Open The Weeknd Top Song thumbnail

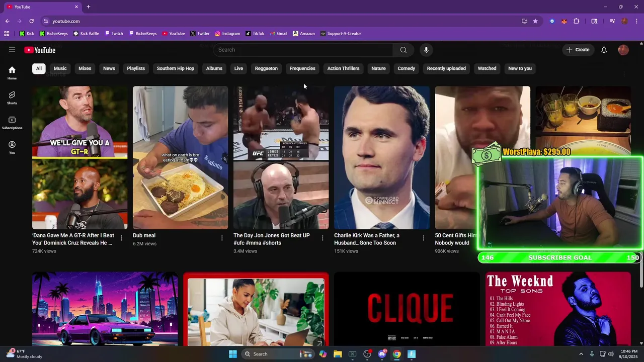[558, 309]
